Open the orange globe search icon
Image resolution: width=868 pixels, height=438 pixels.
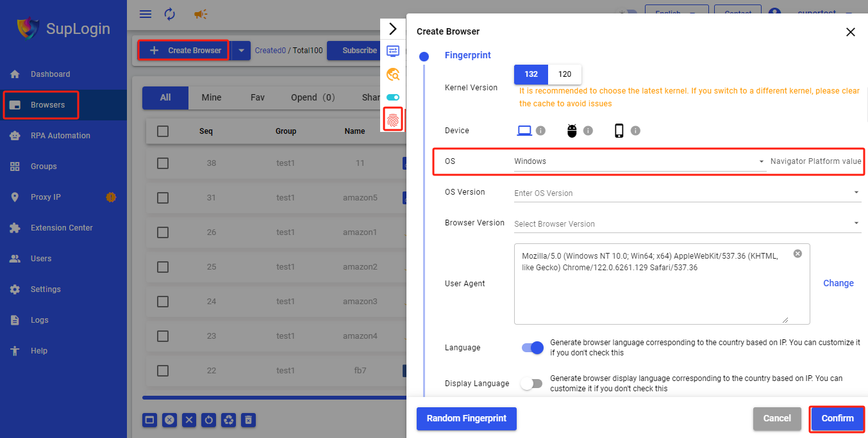393,74
